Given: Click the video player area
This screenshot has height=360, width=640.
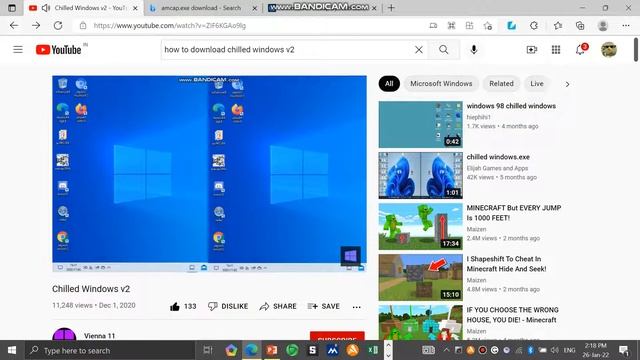Looking at the screenshot, I should click(x=209, y=173).
